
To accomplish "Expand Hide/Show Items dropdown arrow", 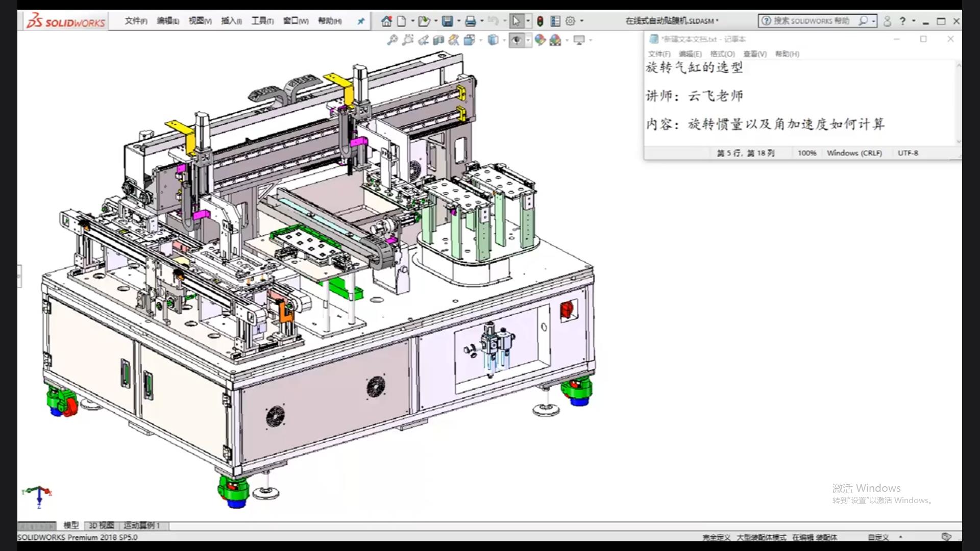I will pos(528,40).
